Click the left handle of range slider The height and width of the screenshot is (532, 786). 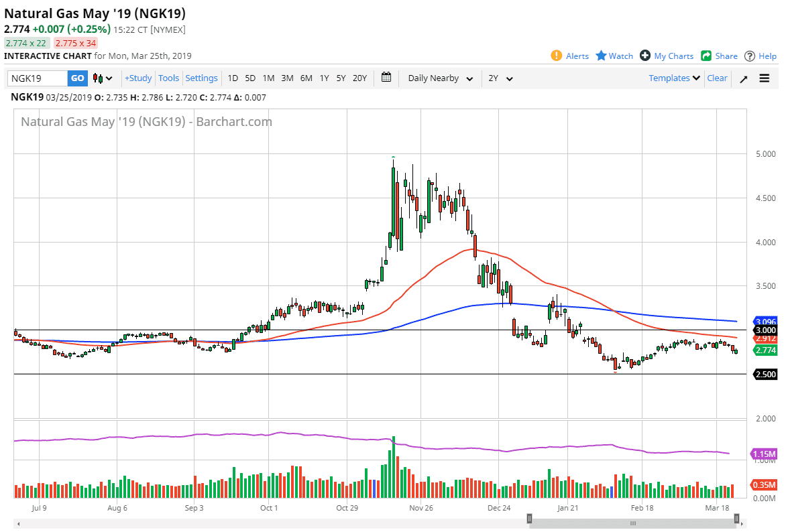coord(529,519)
